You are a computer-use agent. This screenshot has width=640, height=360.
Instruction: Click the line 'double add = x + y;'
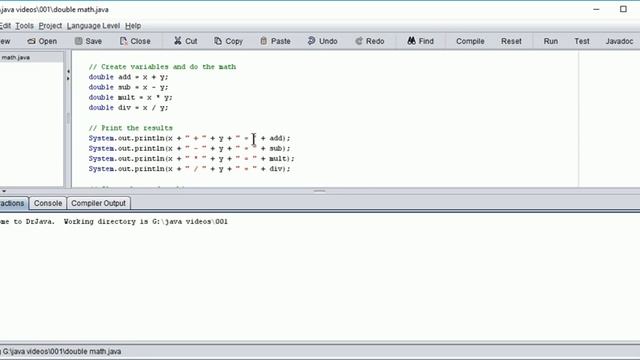pos(129,77)
